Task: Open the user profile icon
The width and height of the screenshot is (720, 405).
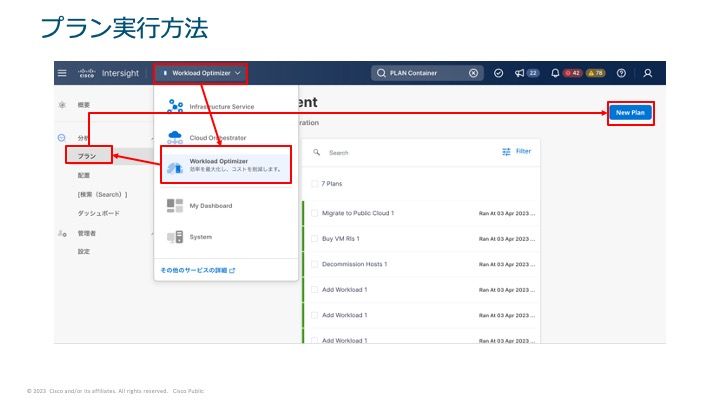Action: click(x=647, y=73)
